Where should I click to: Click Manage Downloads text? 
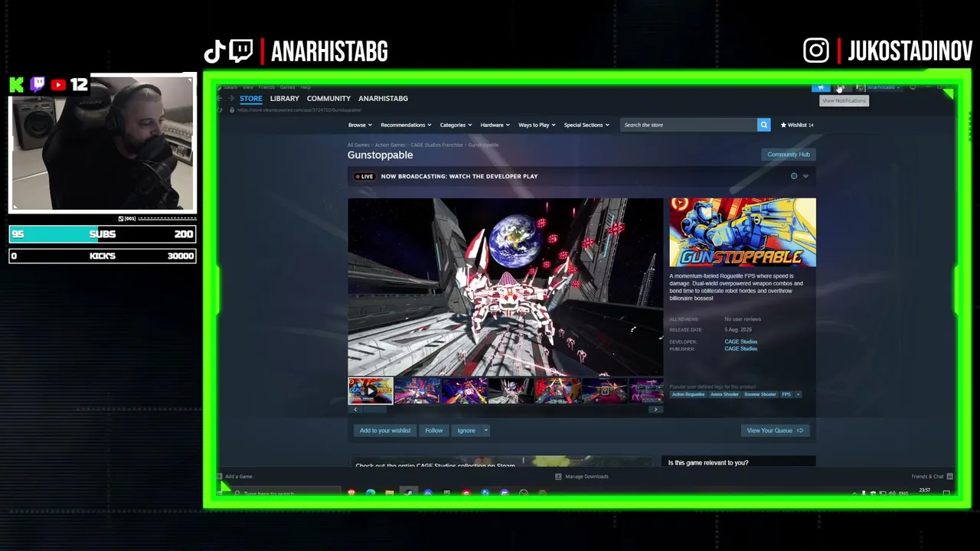(586, 476)
